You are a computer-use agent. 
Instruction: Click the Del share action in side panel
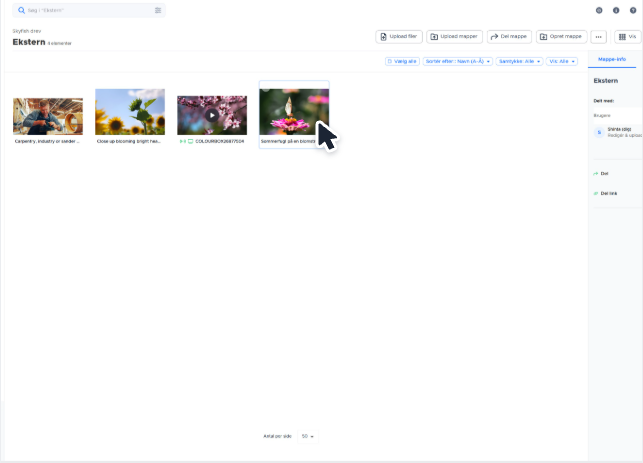(601, 173)
